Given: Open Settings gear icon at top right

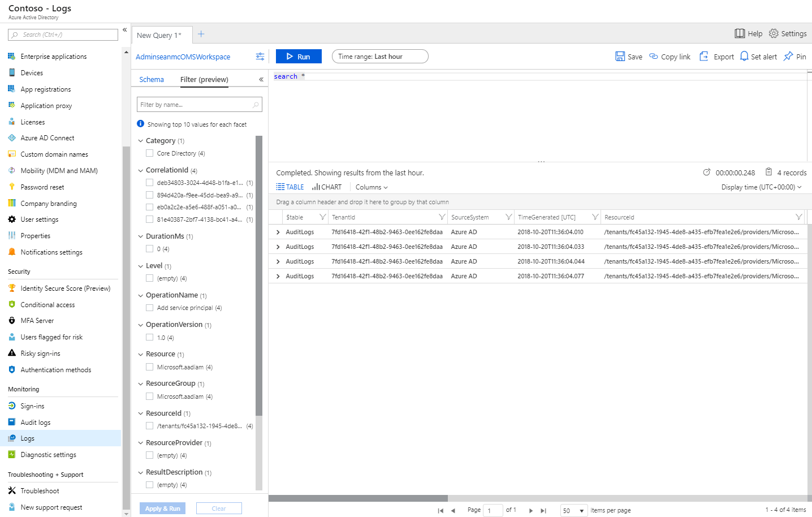Looking at the screenshot, I should point(774,33).
